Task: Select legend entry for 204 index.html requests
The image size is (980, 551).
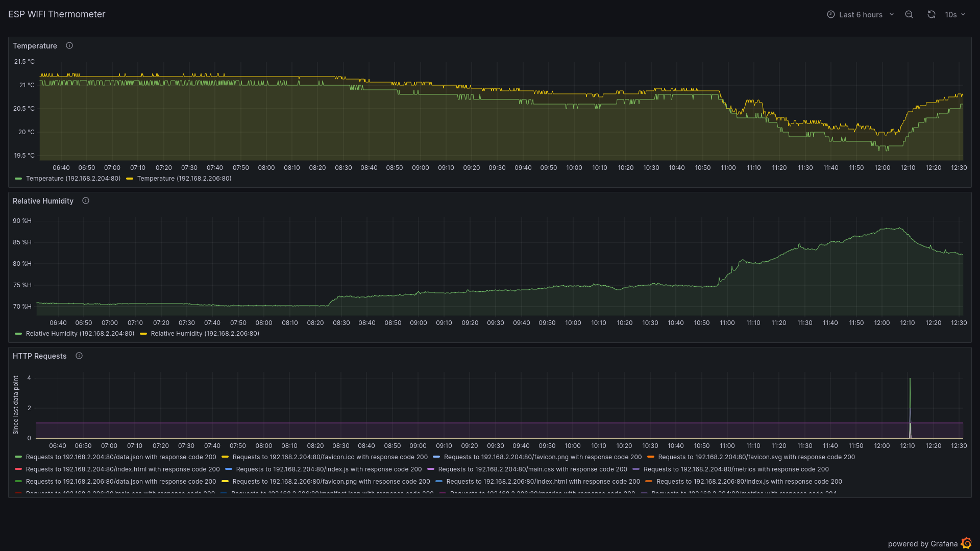Action: pos(122,469)
